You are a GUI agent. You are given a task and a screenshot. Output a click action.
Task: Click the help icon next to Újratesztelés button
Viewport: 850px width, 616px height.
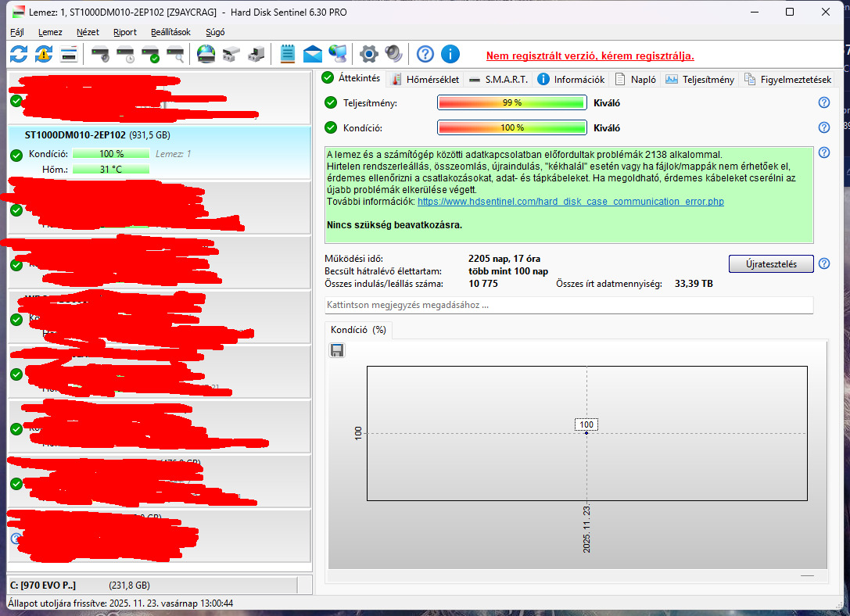[824, 263]
